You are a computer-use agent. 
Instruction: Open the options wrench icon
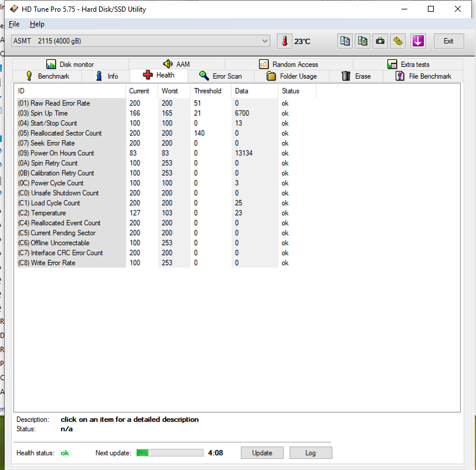point(398,41)
